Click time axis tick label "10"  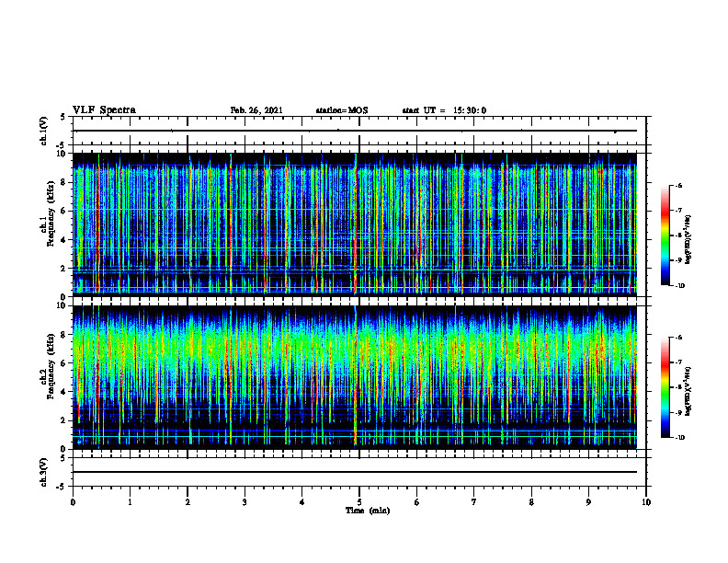646,502
